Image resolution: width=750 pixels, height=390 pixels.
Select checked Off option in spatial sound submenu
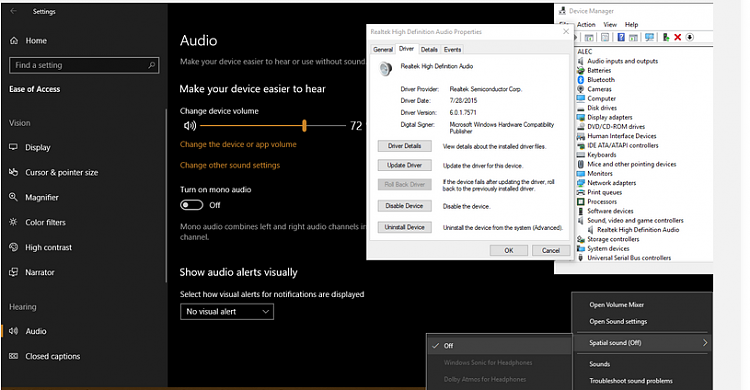click(x=499, y=345)
